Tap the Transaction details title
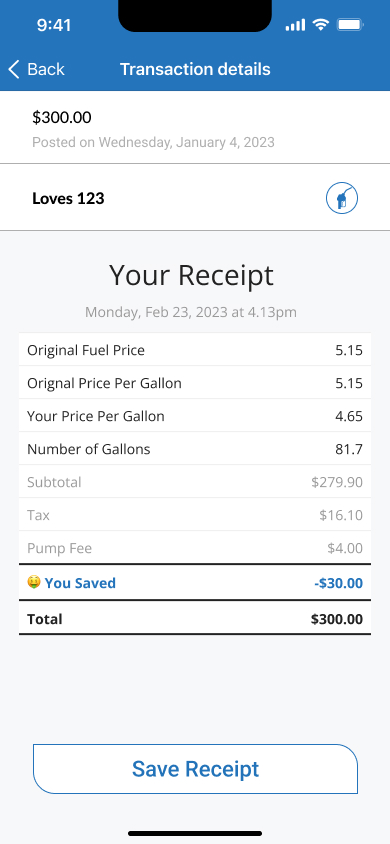390x844 pixels. [195, 69]
